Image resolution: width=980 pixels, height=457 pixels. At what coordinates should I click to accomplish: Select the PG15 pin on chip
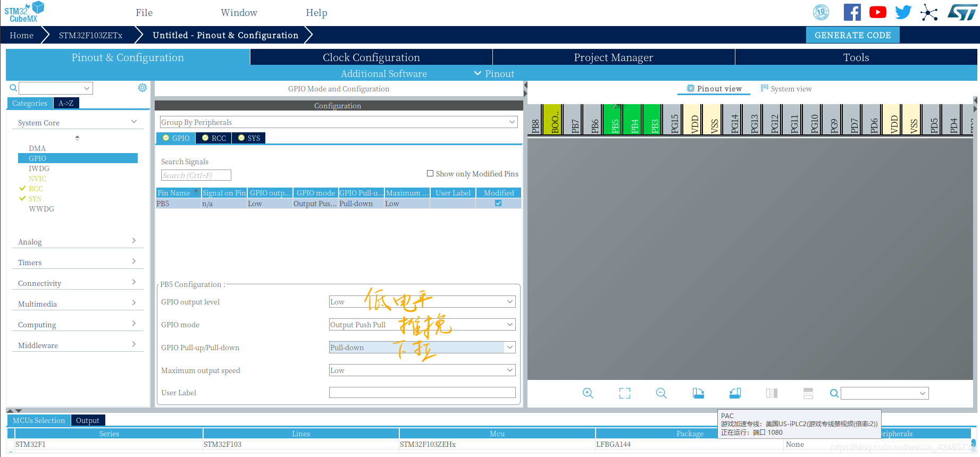pyautogui.click(x=674, y=120)
